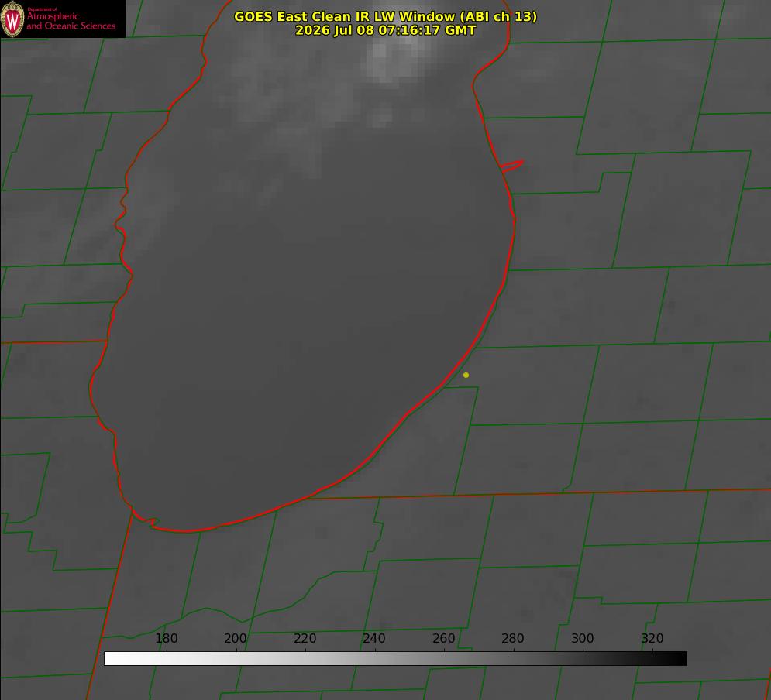Select the 300 label on the colorbar

point(583,638)
